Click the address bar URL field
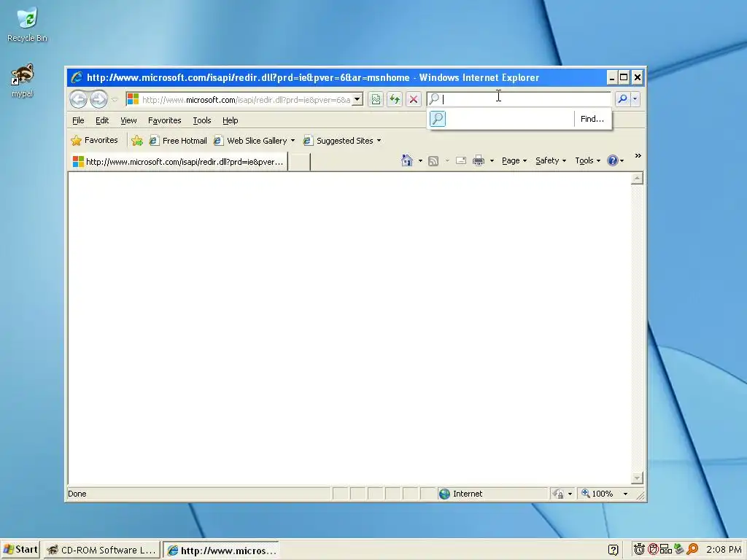 click(246, 99)
